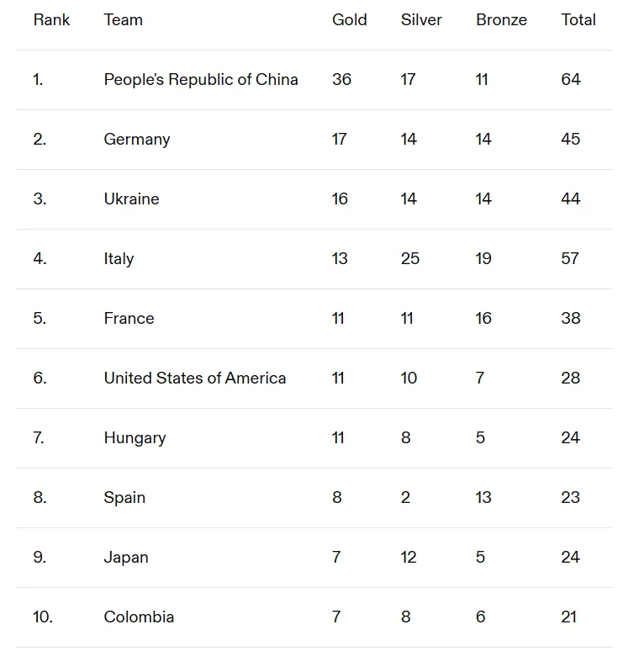Open the Ukraine team entry

point(131,199)
